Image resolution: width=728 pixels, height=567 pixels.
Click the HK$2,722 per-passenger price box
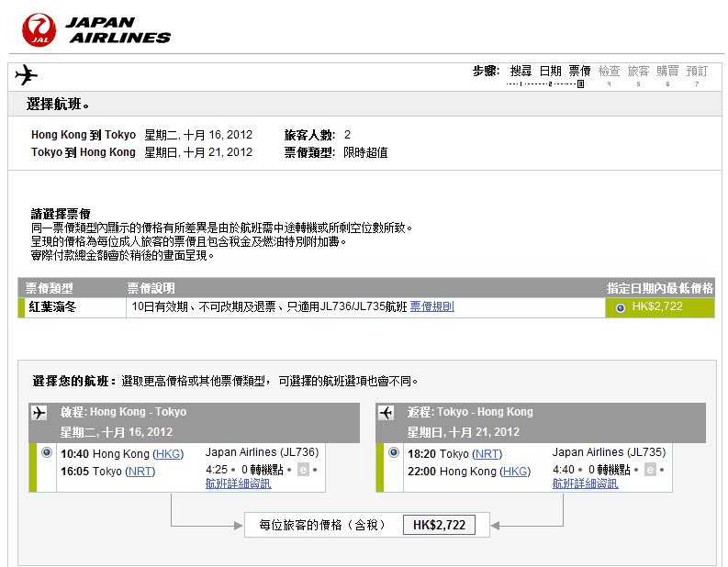point(439,526)
